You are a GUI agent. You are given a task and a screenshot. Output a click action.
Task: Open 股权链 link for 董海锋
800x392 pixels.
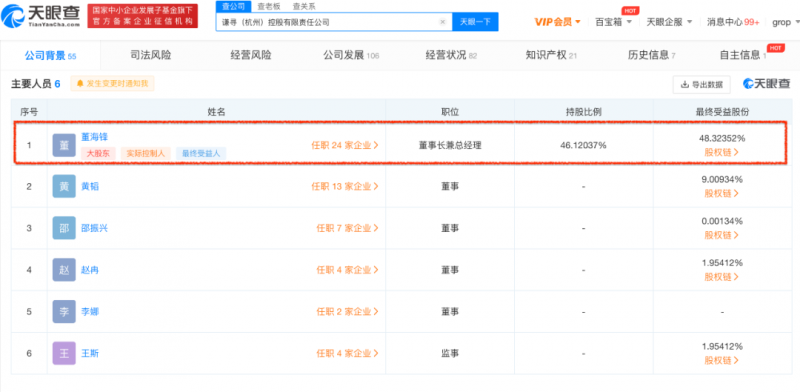coord(721,152)
